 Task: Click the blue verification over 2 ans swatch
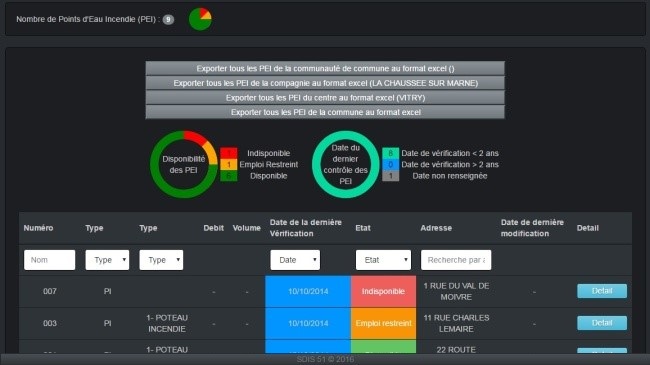(390, 165)
